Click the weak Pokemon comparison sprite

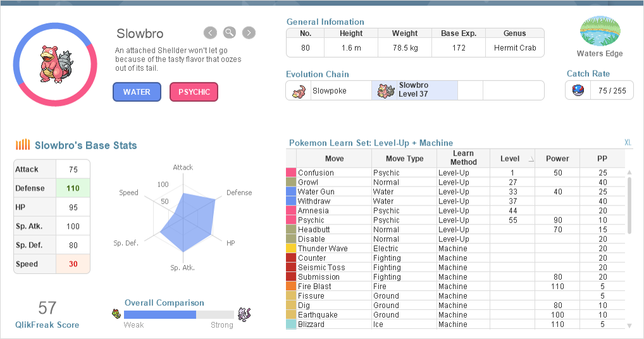[116, 314]
